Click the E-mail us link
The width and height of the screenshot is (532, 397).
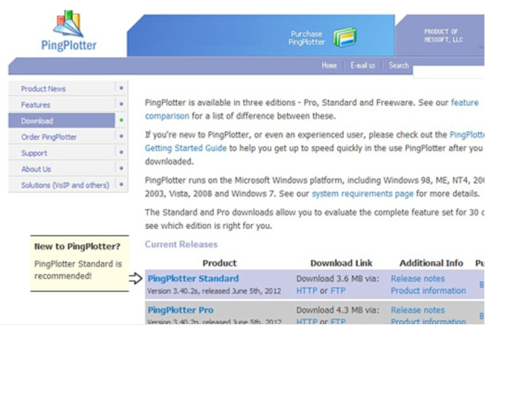[x=363, y=65]
